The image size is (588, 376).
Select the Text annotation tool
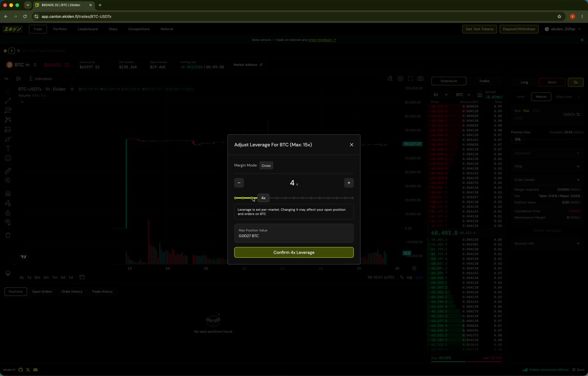8,148
